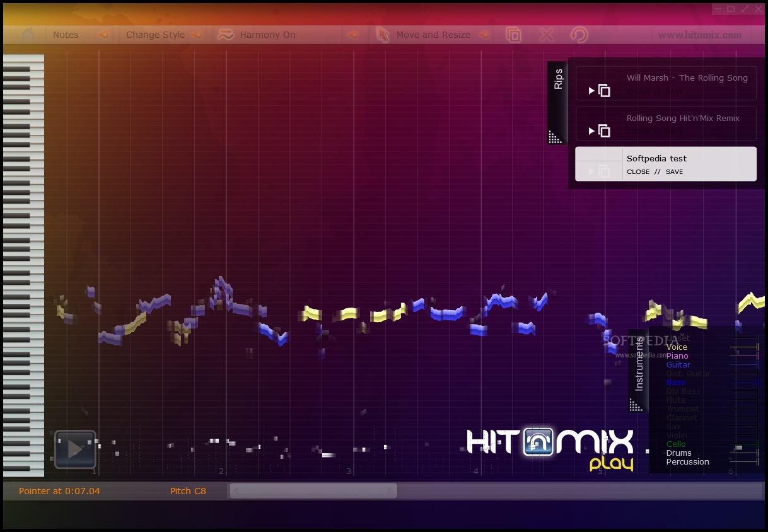Copy the Rolling Song Hit'n'Mix Remix rip
The height and width of the screenshot is (532, 768).
click(604, 131)
